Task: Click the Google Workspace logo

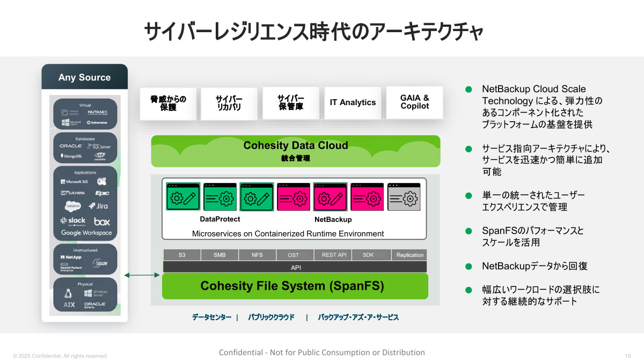Action: [x=86, y=233]
